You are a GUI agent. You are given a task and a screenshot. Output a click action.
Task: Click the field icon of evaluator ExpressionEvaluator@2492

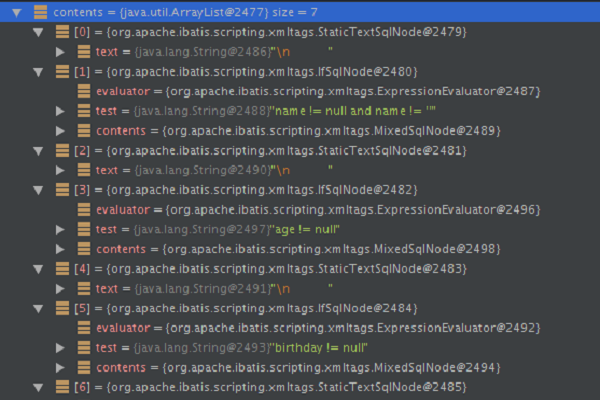[x=84, y=328]
